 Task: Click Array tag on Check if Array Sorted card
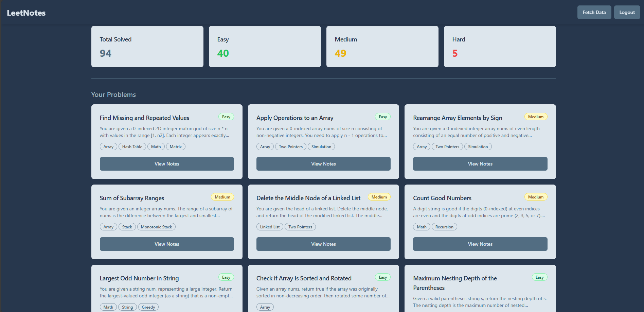tap(265, 307)
